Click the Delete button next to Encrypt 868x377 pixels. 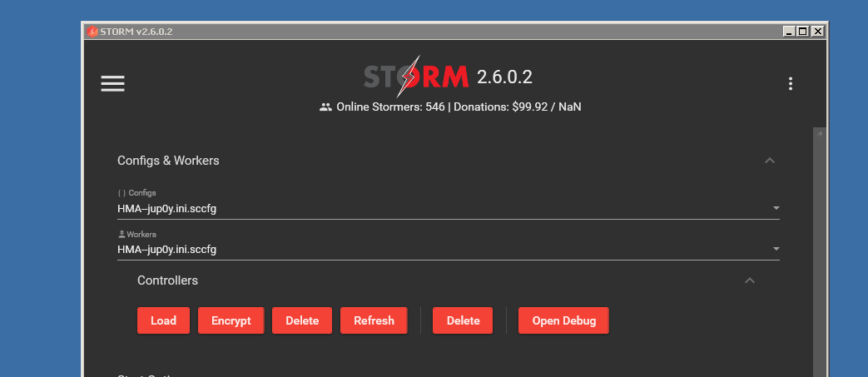[302, 320]
